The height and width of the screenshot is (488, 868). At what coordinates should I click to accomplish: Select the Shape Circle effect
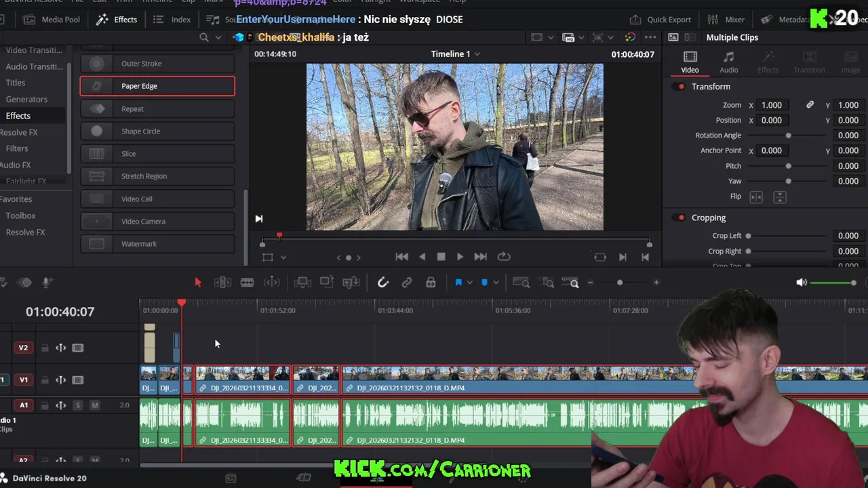[x=157, y=131]
